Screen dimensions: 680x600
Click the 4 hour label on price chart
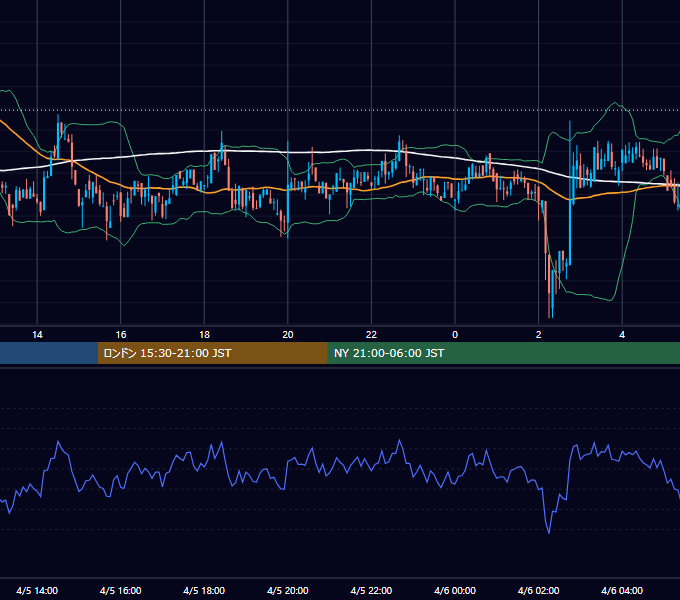[622, 335]
